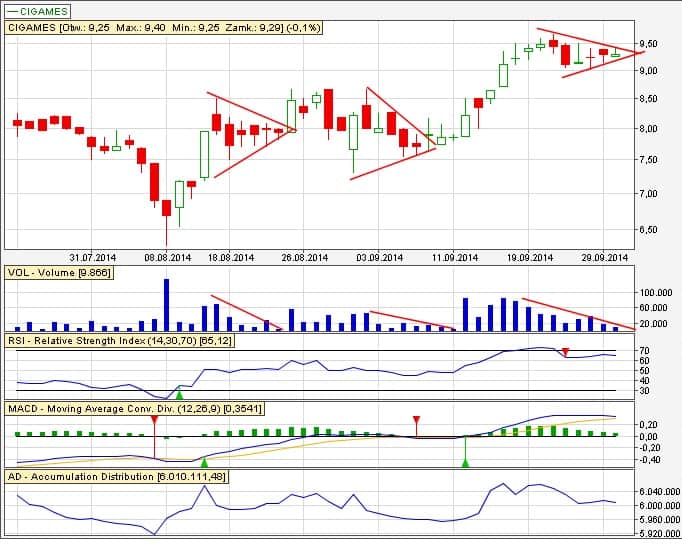Click the red sell marker in RSI panel

[x=565, y=352]
